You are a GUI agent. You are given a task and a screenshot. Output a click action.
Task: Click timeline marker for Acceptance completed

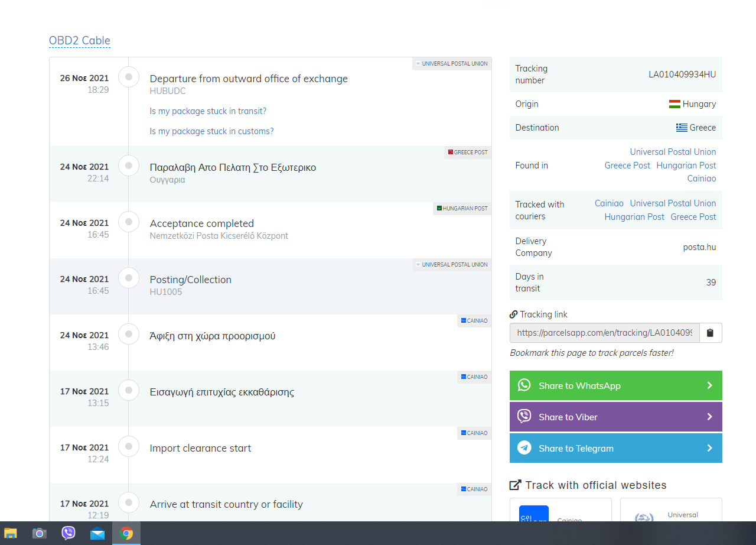tap(129, 222)
